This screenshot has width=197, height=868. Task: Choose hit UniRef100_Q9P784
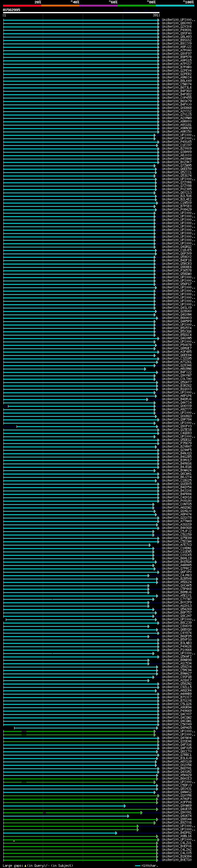click(177, 419)
